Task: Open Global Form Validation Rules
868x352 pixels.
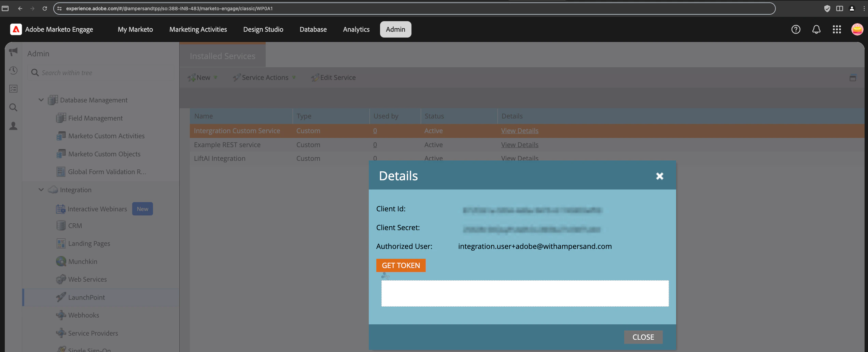Action: [101, 172]
